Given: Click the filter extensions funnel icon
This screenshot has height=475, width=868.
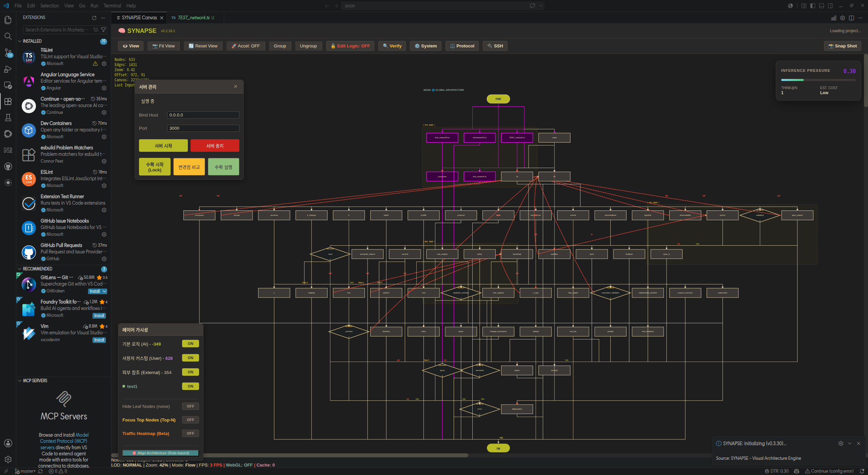Looking at the screenshot, I should [x=104, y=30].
